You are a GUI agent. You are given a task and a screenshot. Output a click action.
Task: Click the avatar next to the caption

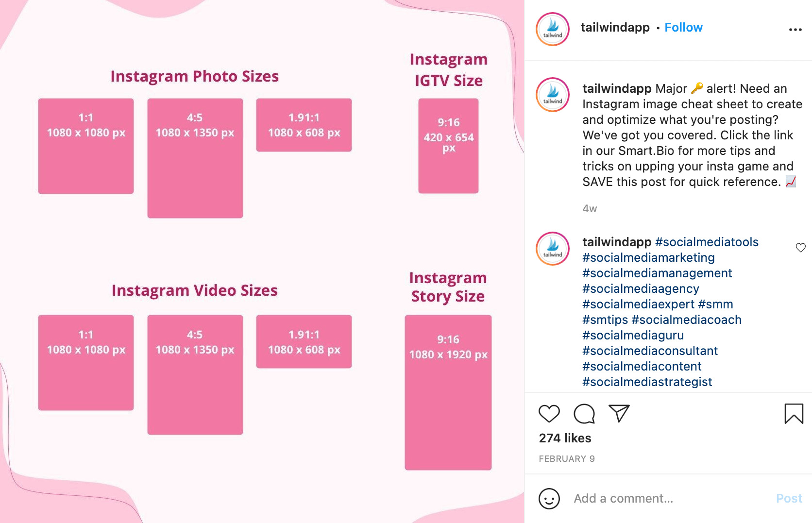[553, 95]
